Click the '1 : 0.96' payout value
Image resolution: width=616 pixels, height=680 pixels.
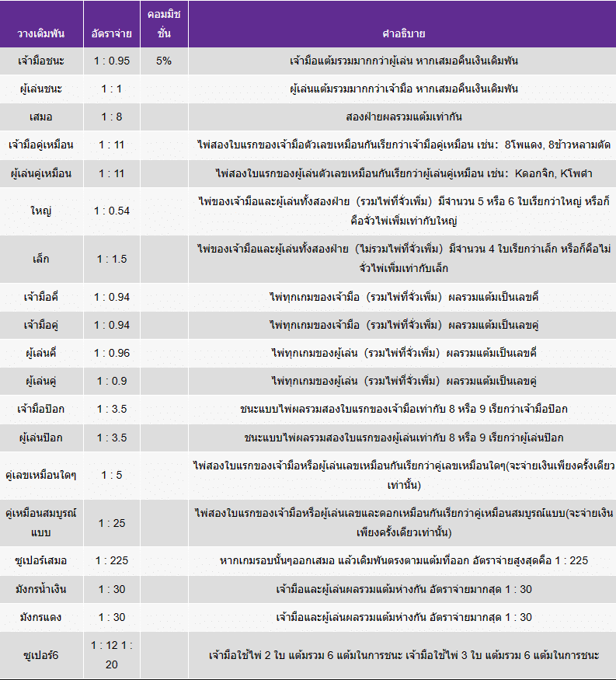point(111,353)
